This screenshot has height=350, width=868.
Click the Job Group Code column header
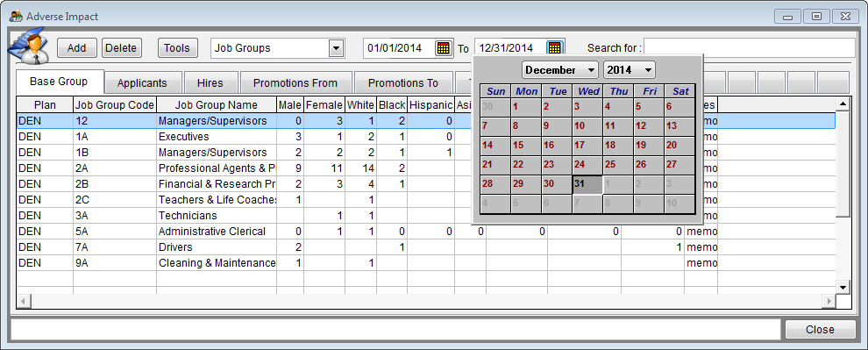[115, 104]
